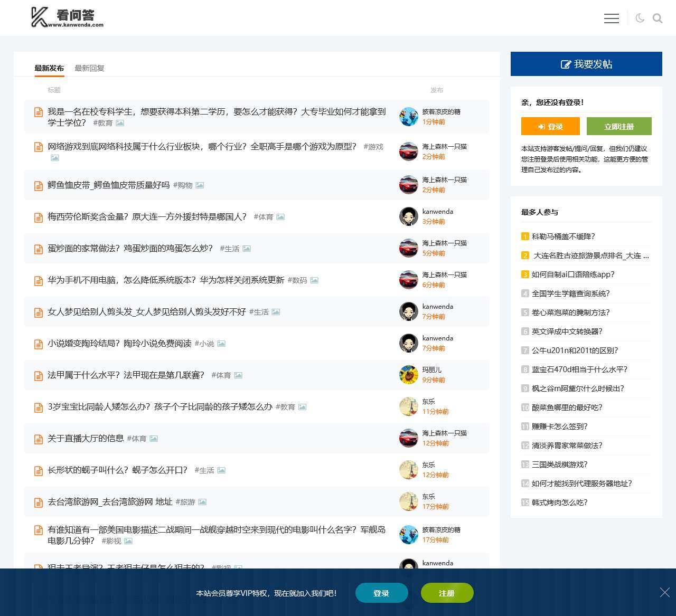This screenshot has width=676, height=616.
Task: Click green 注册 button in bottom banner
Action: [x=447, y=593]
